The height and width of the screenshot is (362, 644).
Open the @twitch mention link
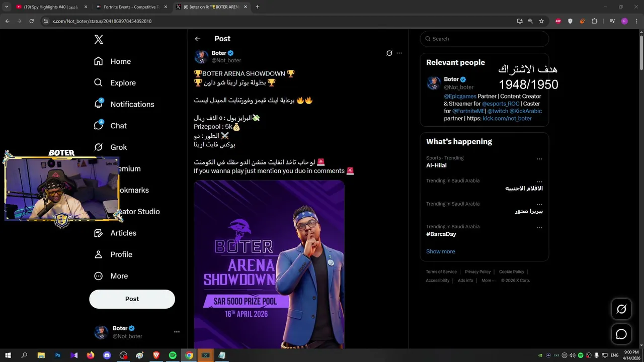coord(498,111)
